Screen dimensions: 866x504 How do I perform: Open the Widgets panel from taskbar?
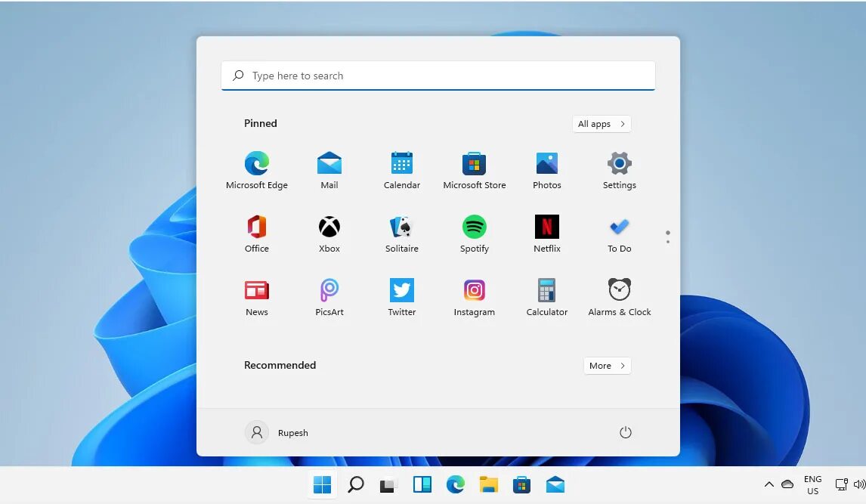[x=422, y=484]
